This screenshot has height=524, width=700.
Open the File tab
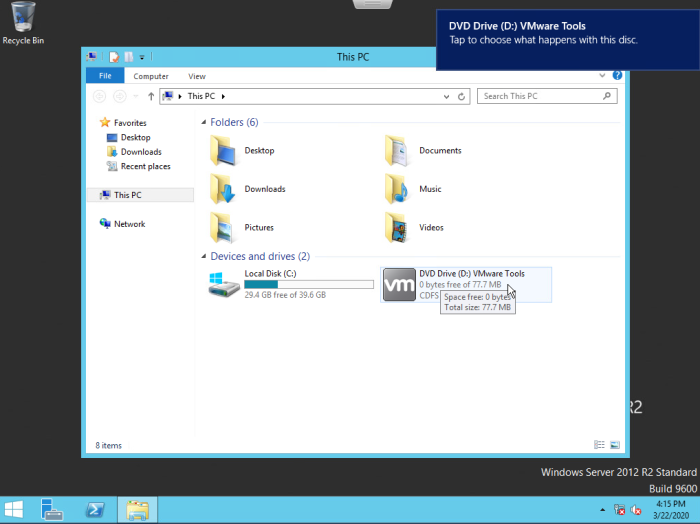(x=105, y=76)
